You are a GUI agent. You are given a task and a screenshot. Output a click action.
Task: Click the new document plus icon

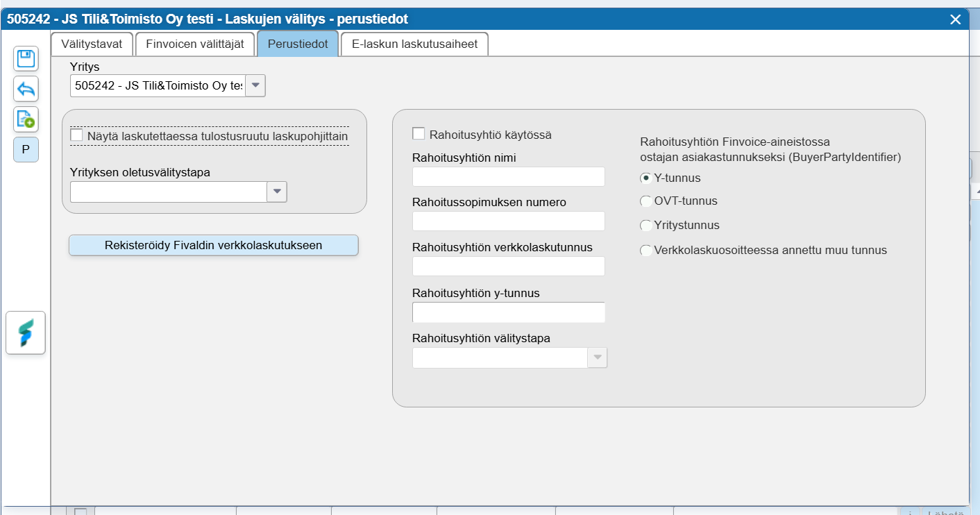pyautogui.click(x=26, y=119)
